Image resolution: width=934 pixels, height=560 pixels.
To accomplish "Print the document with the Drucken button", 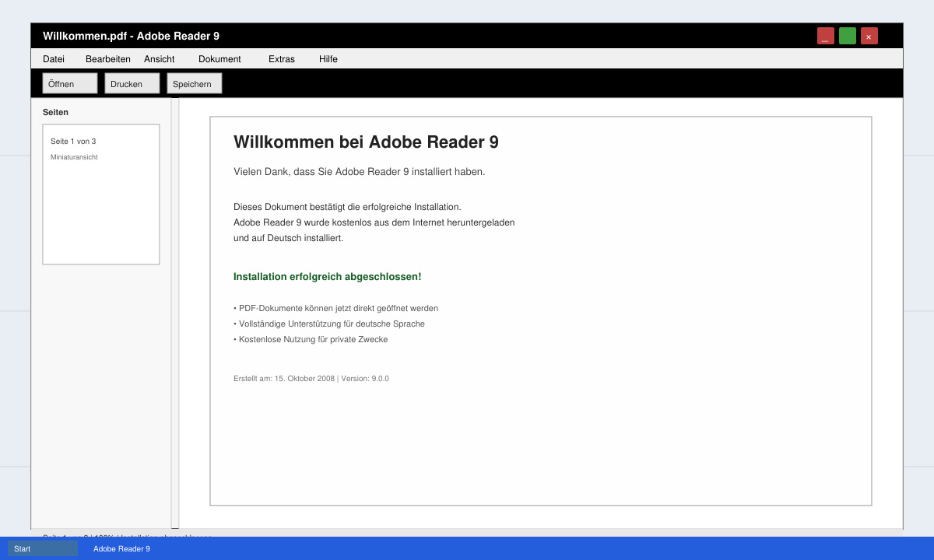I will [x=132, y=83].
